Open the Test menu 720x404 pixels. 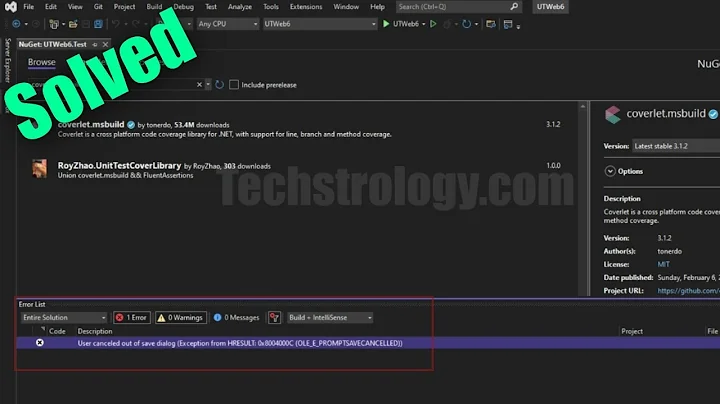(211, 6)
